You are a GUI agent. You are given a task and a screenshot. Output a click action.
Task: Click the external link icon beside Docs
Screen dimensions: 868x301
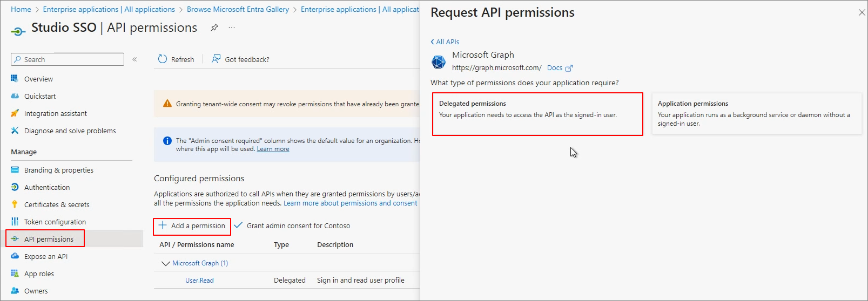569,68
